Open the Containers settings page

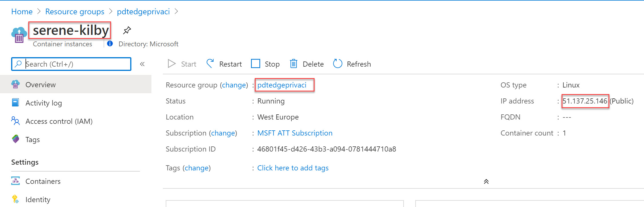[x=43, y=181]
